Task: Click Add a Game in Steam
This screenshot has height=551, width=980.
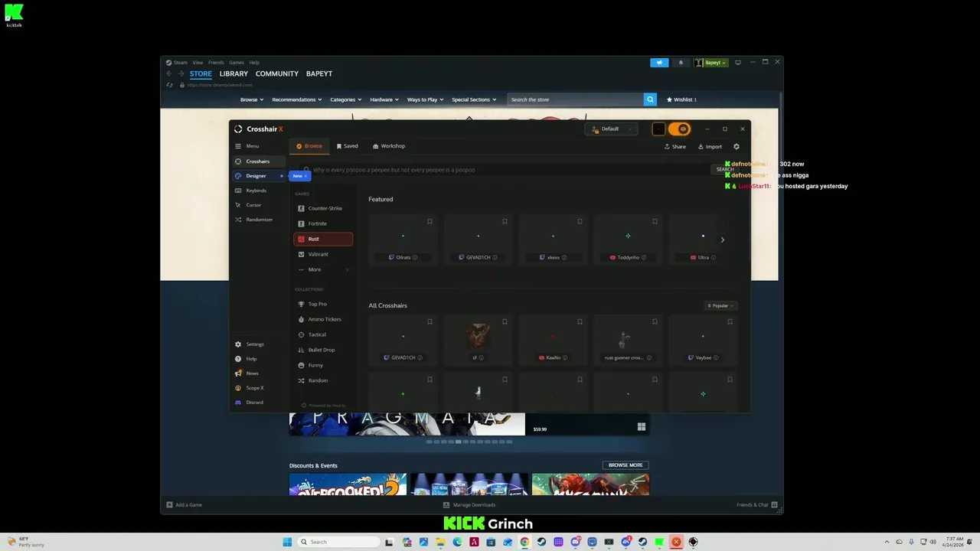Action: pyautogui.click(x=185, y=505)
